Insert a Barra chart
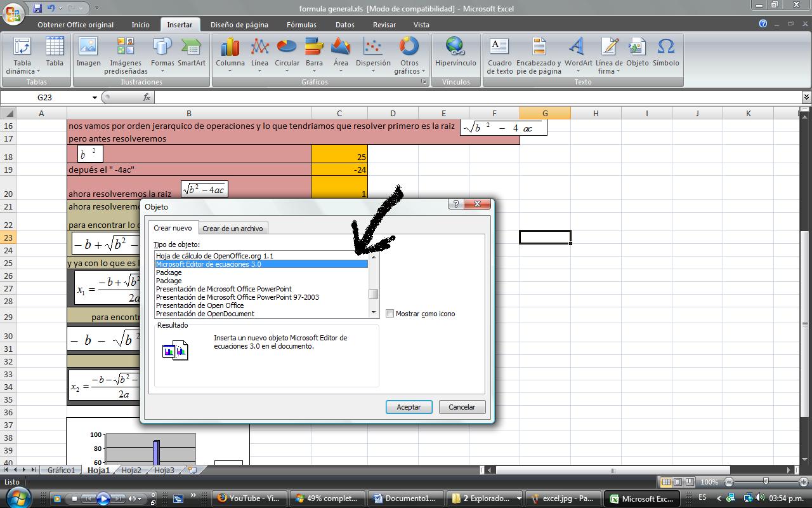Viewport: 812px width, 508px height. [x=314, y=55]
